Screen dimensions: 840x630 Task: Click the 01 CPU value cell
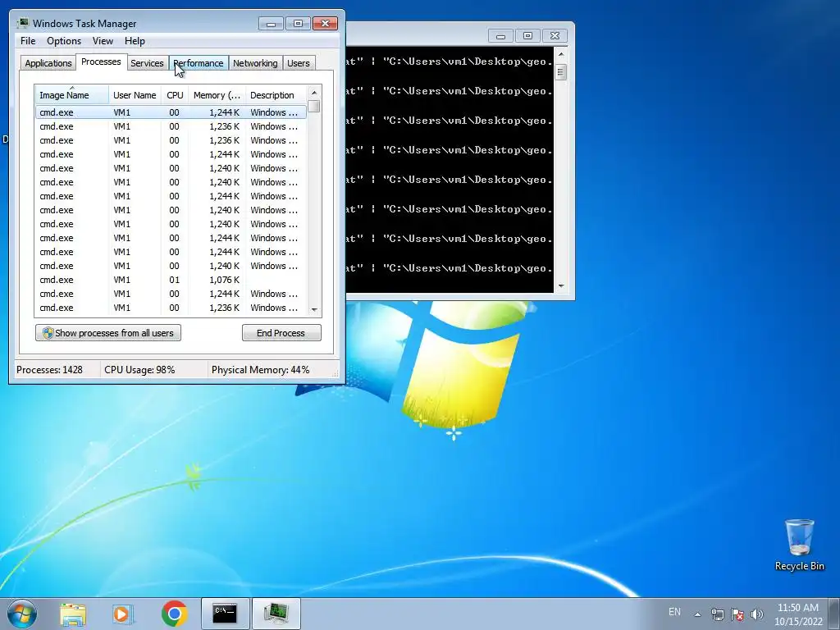click(174, 280)
